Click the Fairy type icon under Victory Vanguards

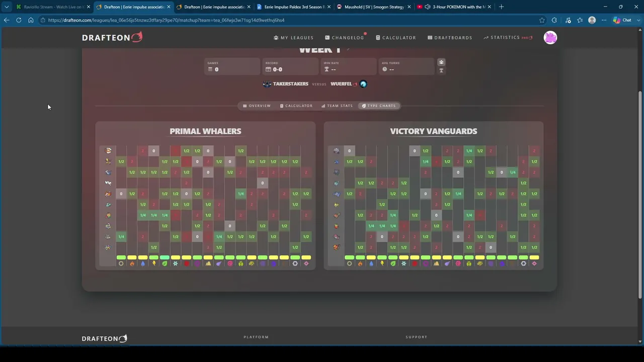click(534, 263)
